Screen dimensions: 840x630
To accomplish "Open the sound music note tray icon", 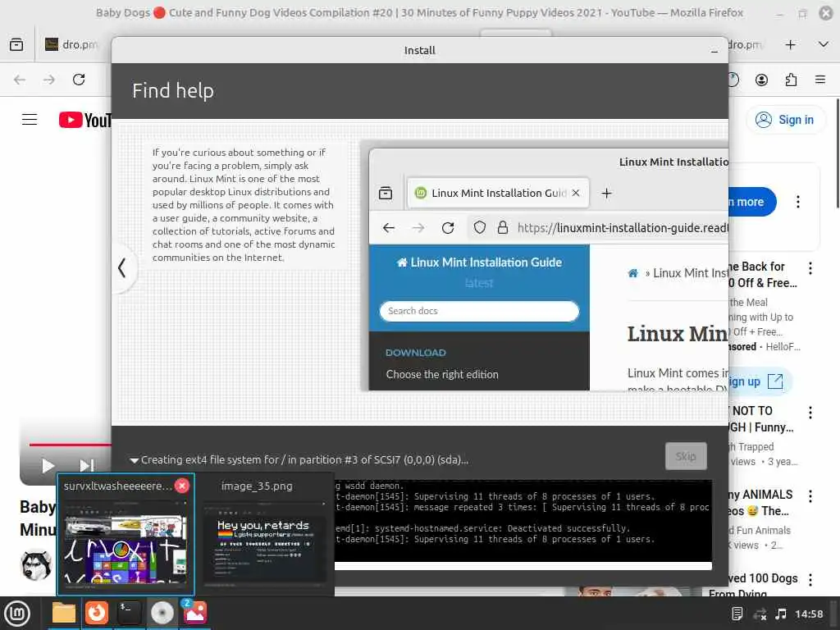I will click(x=781, y=614).
